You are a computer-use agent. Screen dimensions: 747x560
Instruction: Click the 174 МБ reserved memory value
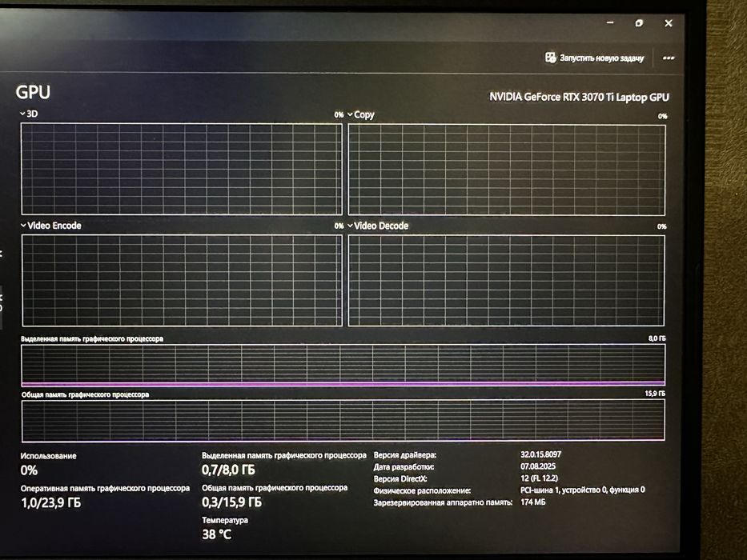pos(532,502)
